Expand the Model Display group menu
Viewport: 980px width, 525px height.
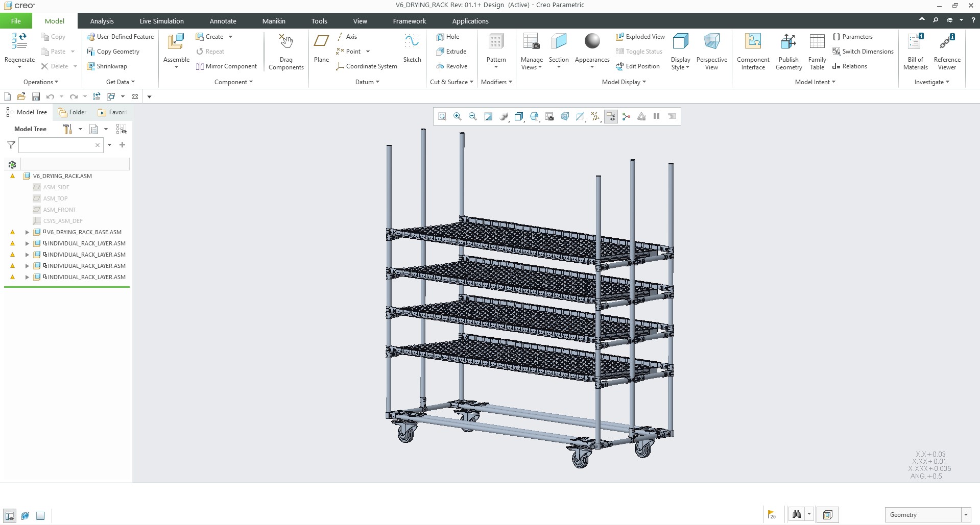[x=624, y=82]
